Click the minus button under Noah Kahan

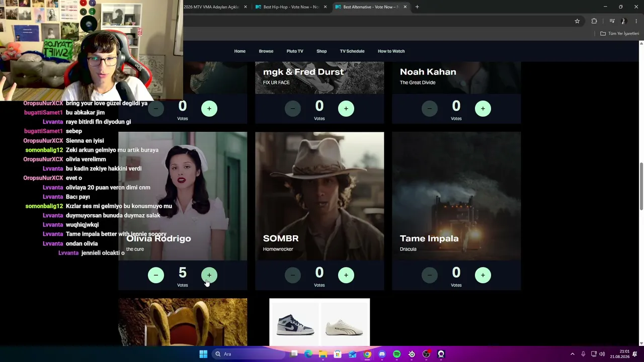pyautogui.click(x=430, y=109)
